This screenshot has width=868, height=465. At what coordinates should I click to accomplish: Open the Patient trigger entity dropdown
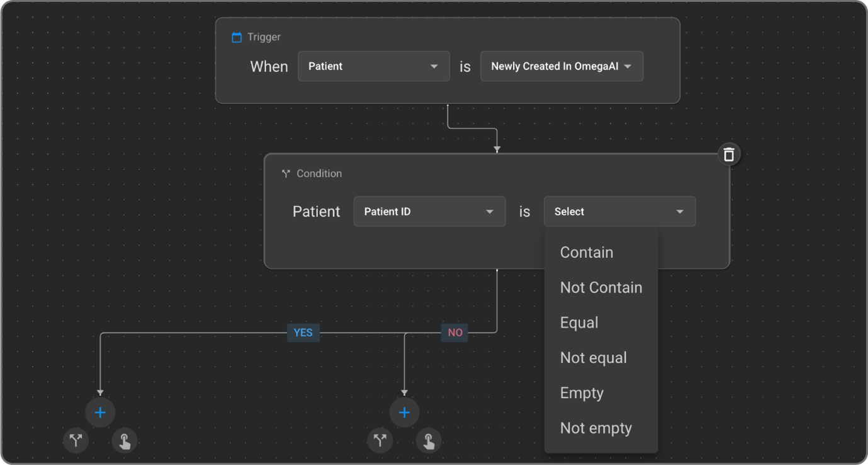pos(374,66)
